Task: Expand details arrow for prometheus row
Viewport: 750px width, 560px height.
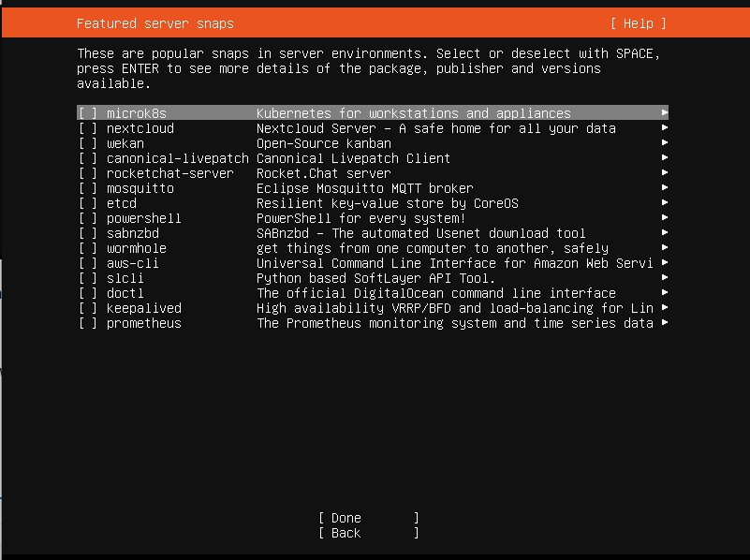Action: coord(665,322)
